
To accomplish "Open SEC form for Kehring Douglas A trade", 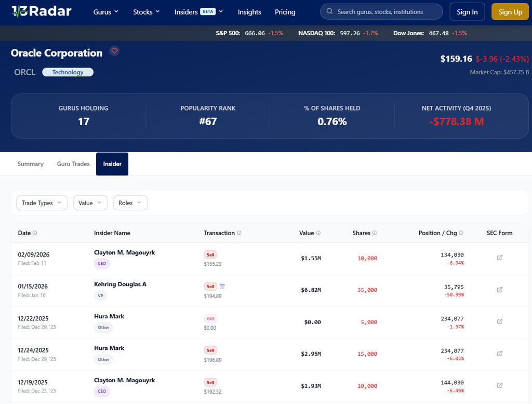I will [x=499, y=290].
